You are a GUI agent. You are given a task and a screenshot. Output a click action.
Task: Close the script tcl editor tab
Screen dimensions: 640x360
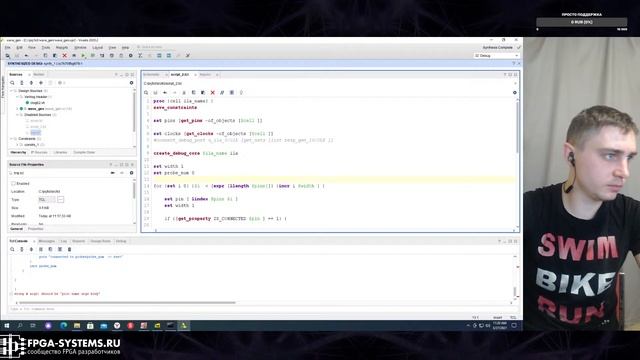click(195, 75)
